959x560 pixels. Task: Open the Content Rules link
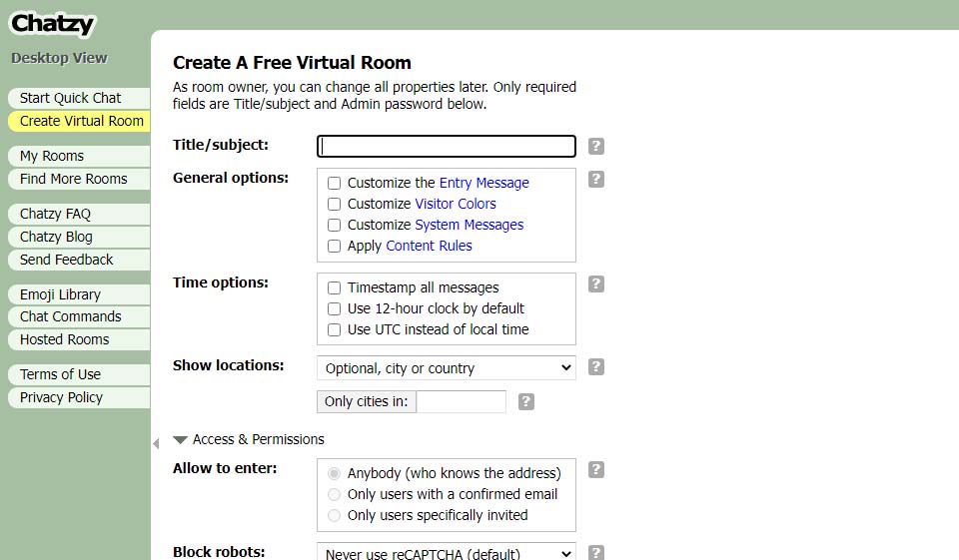[429, 246]
